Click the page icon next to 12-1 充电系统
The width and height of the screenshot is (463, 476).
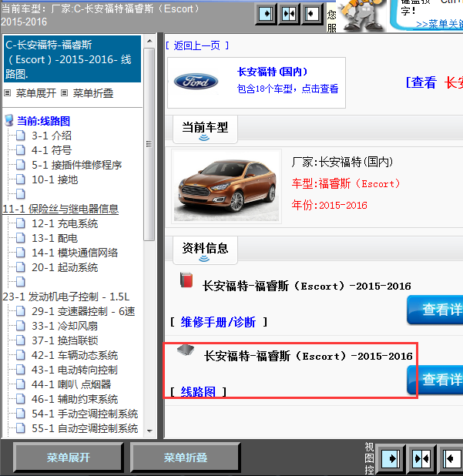click(x=20, y=223)
